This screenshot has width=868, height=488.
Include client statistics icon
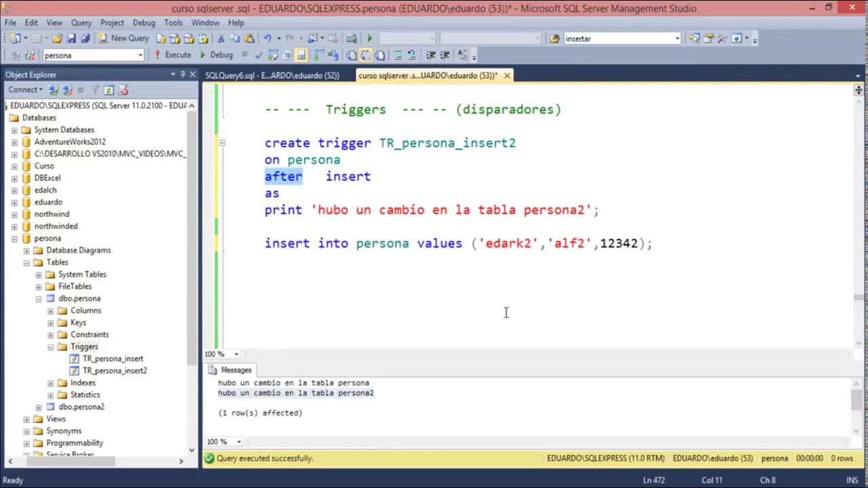pos(332,55)
